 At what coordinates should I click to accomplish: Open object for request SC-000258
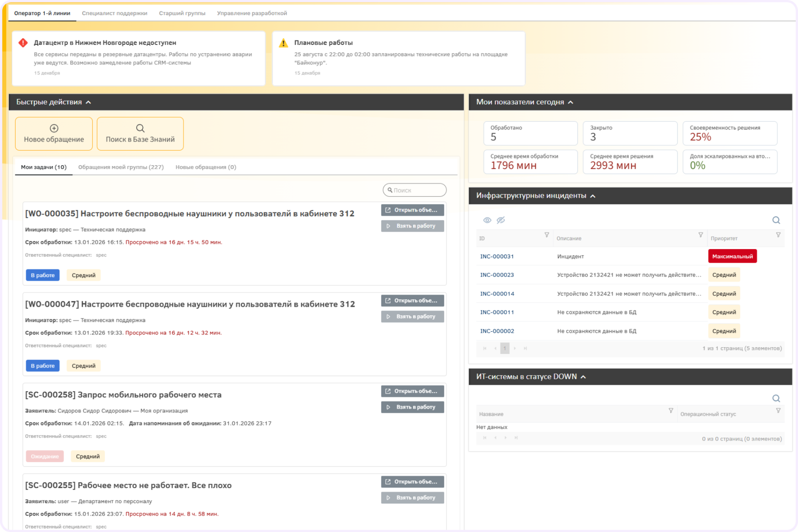413,391
